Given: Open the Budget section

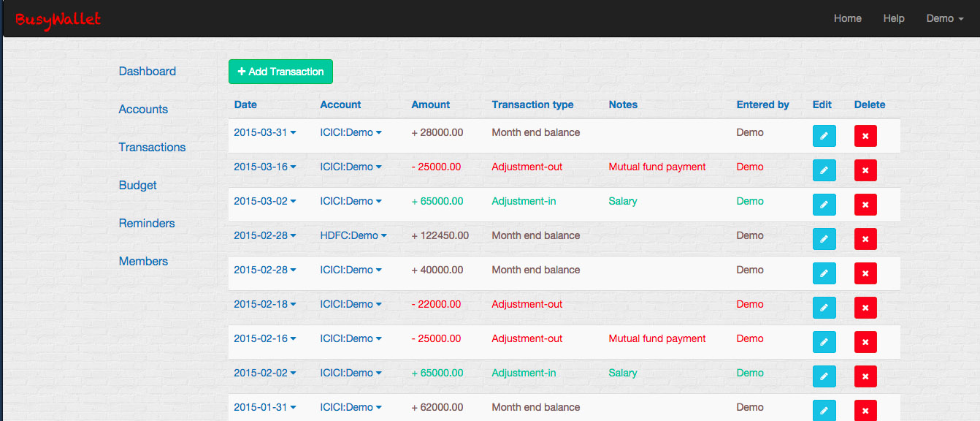Looking at the screenshot, I should [x=138, y=185].
